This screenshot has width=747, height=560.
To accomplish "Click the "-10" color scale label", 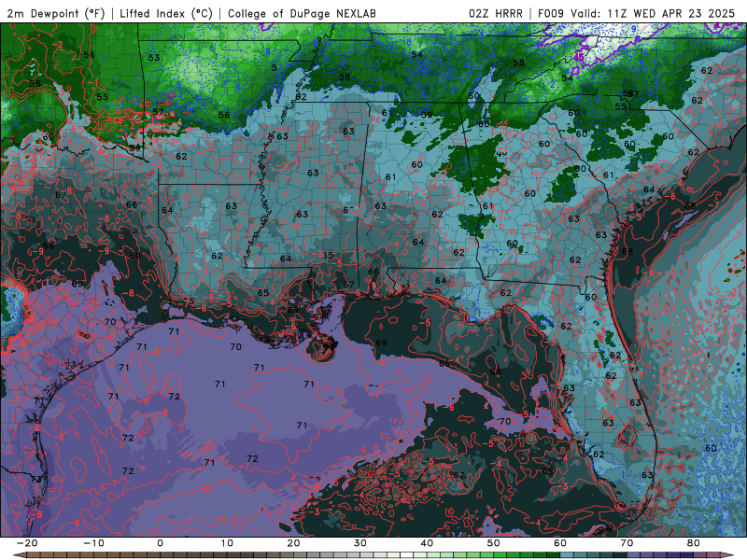I will 93,543.
